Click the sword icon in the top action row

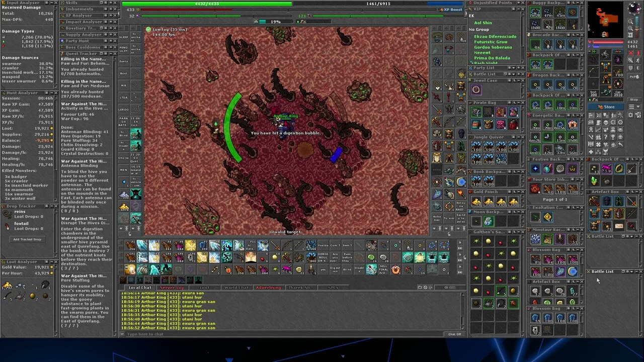275,245
